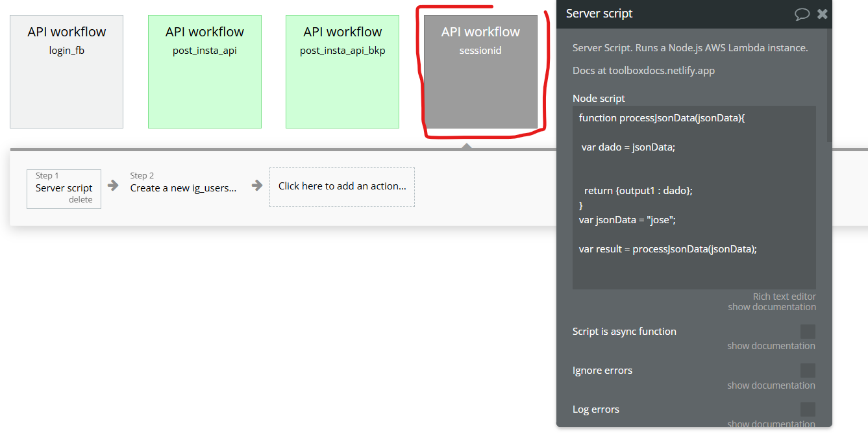Click the Server script panel scrollbar
Screen dimensions: 868x438
[x=829, y=84]
